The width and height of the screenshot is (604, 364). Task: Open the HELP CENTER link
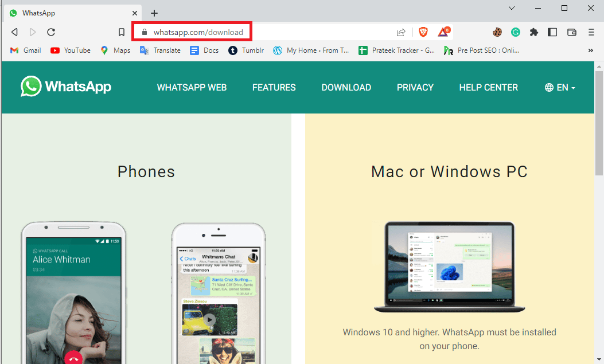point(488,87)
